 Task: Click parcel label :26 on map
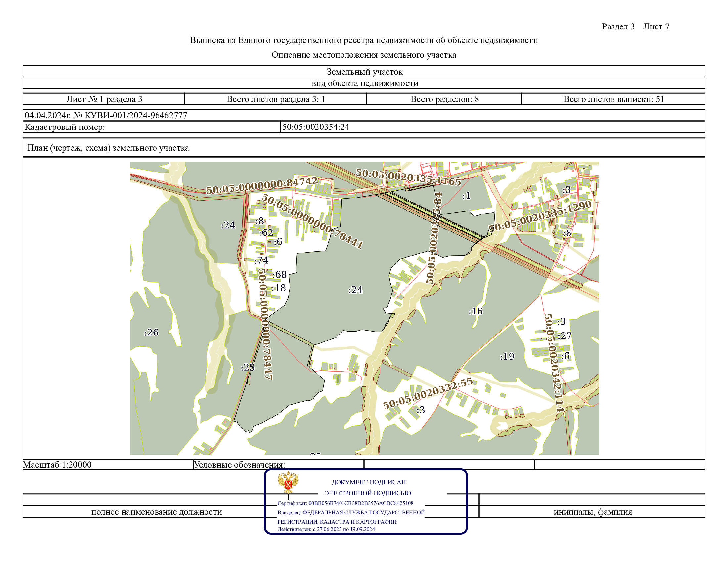(x=151, y=333)
